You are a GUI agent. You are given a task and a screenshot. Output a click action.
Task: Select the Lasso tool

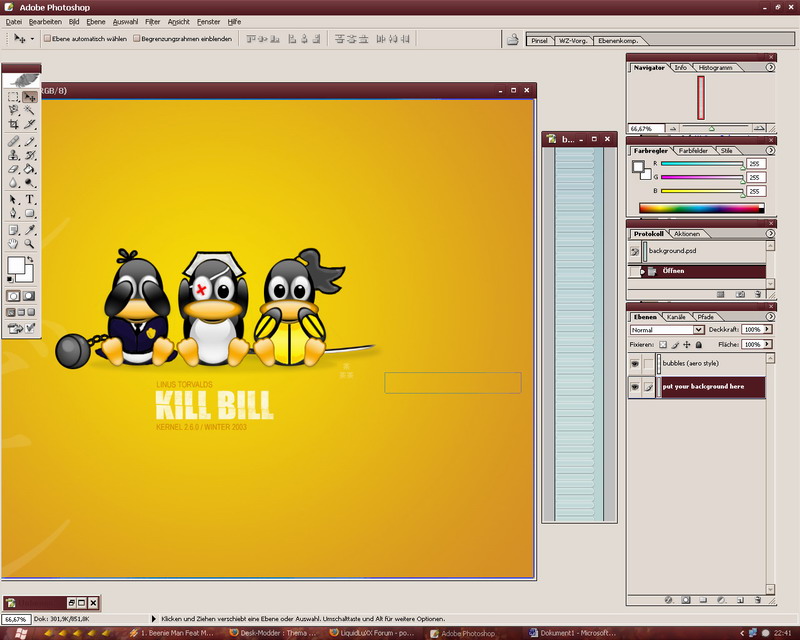coord(14,110)
